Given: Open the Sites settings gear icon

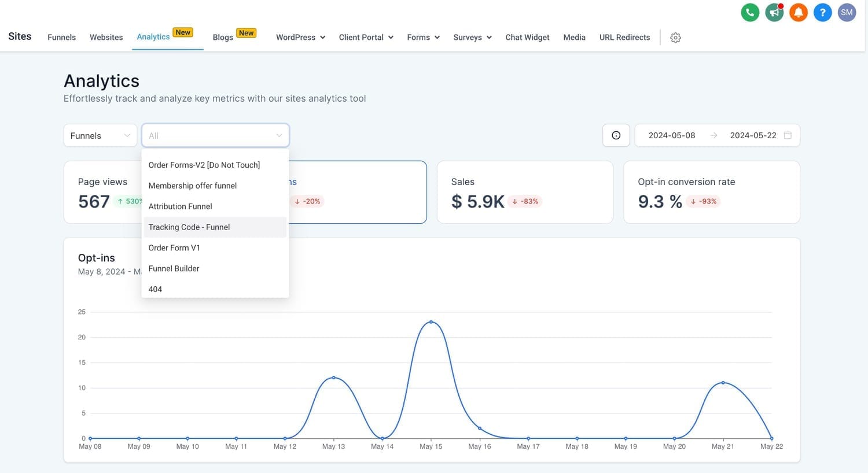Looking at the screenshot, I should coord(675,38).
